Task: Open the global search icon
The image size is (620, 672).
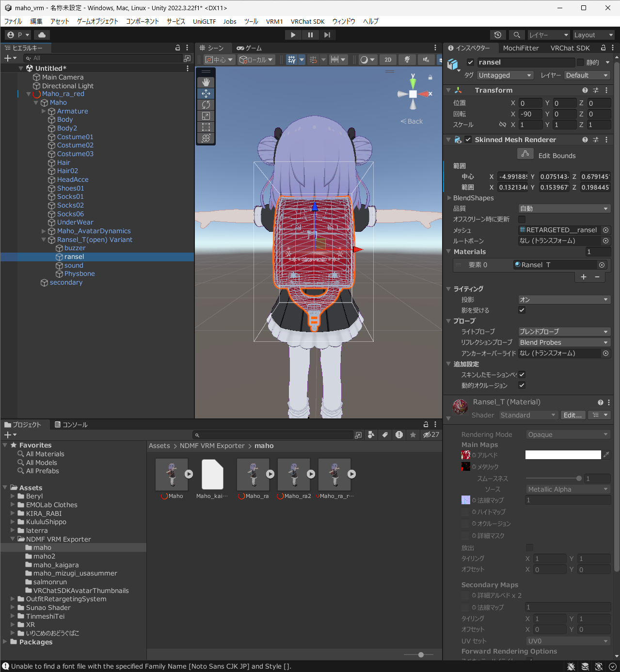Action: coord(517,35)
